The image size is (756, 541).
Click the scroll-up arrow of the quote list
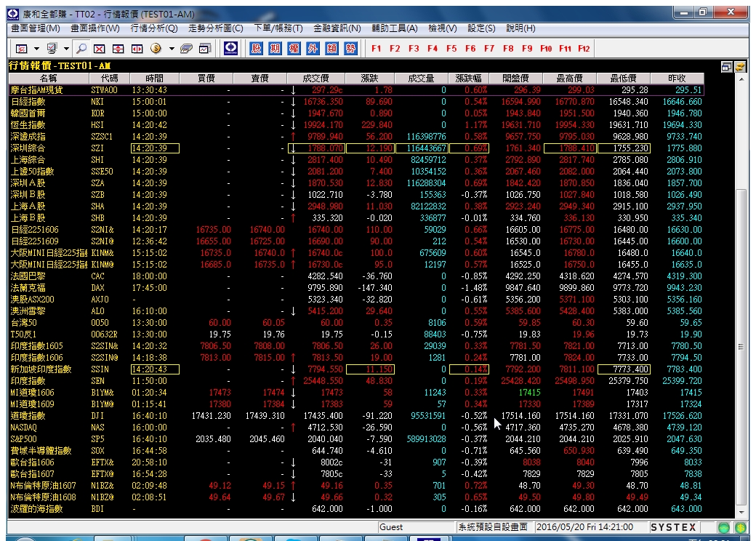point(741,79)
